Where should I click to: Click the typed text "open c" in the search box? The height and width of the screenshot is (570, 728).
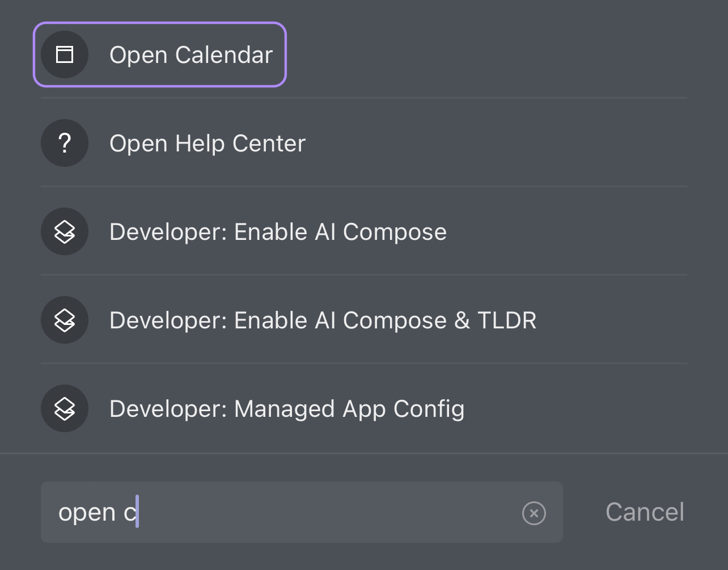(98, 513)
